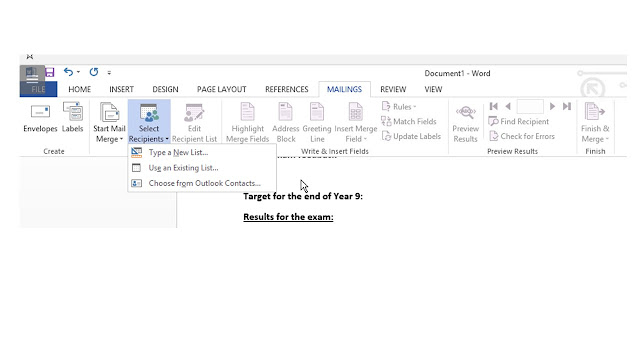Screen dimensions: 640x360
Task: Insert a Greeting Line
Action: [x=317, y=122]
